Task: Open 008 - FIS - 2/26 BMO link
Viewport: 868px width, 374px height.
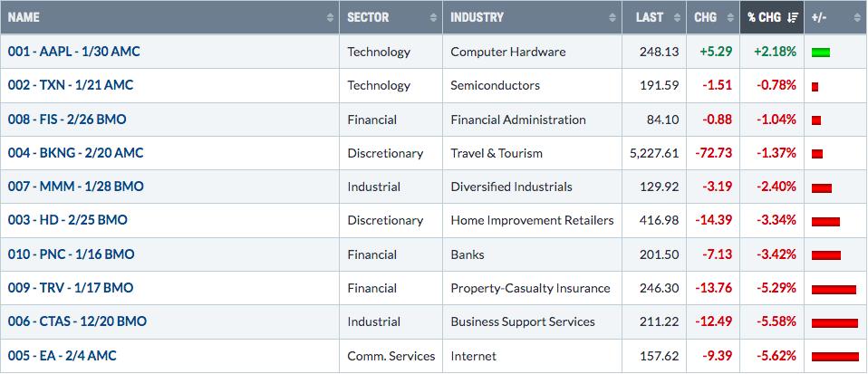Action: click(67, 119)
